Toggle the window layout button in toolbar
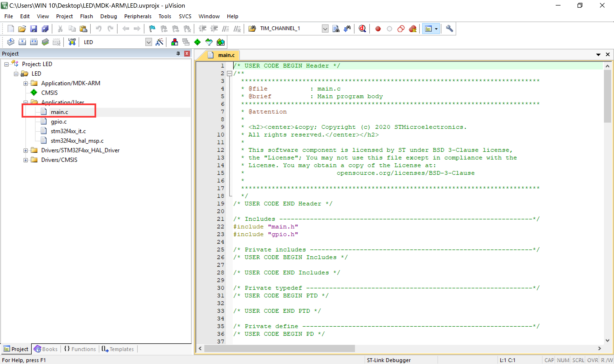Viewport: 614px width, 364px height. coord(428,29)
